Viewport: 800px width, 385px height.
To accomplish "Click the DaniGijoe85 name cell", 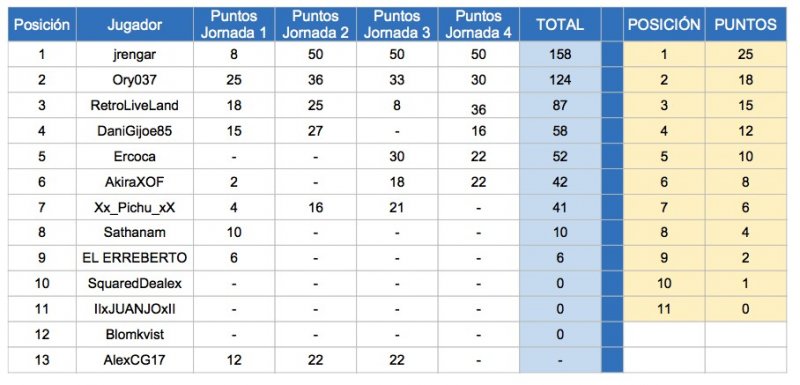I will click(135, 131).
